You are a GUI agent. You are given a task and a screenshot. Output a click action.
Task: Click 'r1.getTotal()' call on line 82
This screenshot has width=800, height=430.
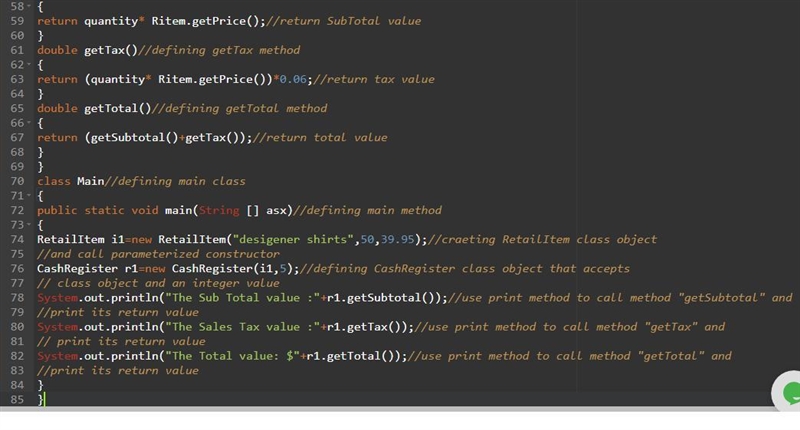tap(354, 356)
